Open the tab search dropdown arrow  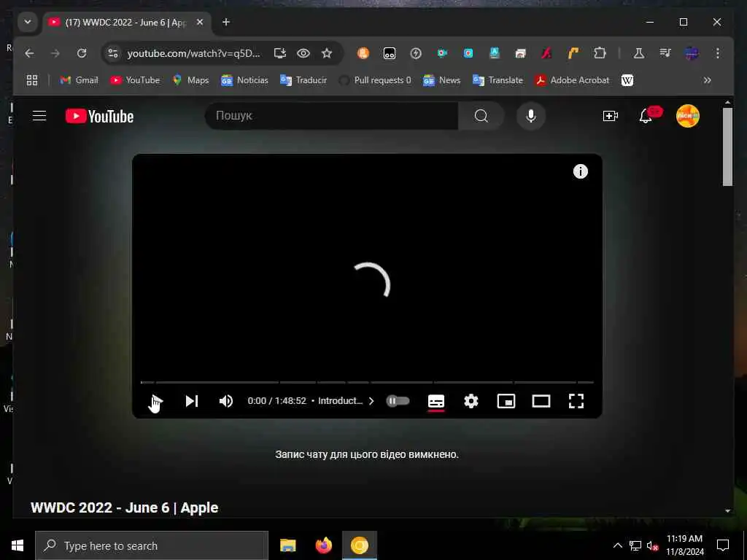point(28,22)
